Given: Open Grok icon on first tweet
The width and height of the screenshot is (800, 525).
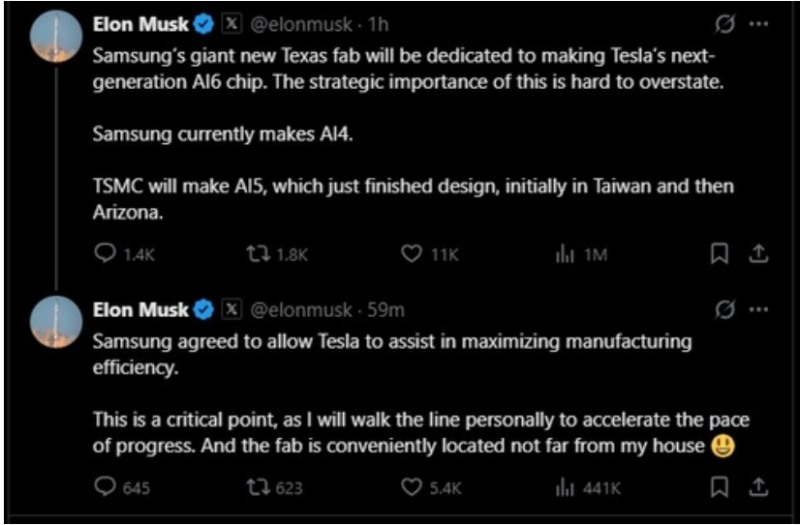Looking at the screenshot, I should pos(726,23).
